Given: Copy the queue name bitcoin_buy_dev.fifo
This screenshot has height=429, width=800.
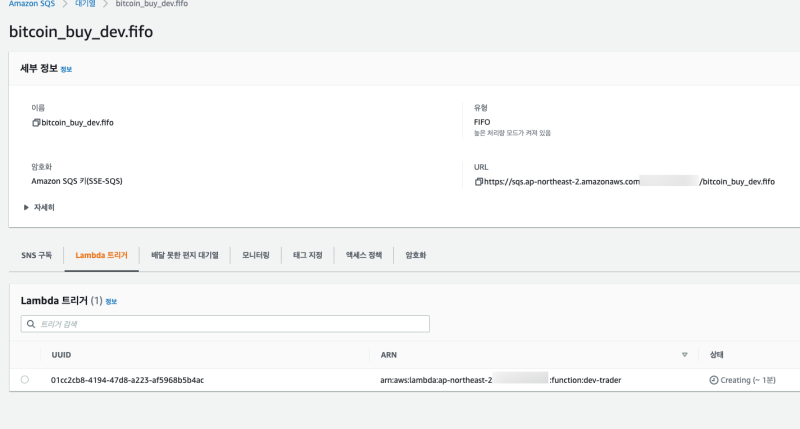Looking at the screenshot, I should (36, 122).
